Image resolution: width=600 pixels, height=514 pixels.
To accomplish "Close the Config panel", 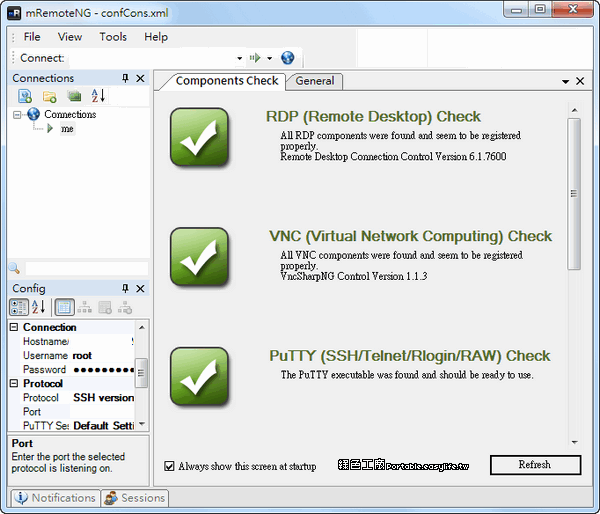I will (x=140, y=288).
